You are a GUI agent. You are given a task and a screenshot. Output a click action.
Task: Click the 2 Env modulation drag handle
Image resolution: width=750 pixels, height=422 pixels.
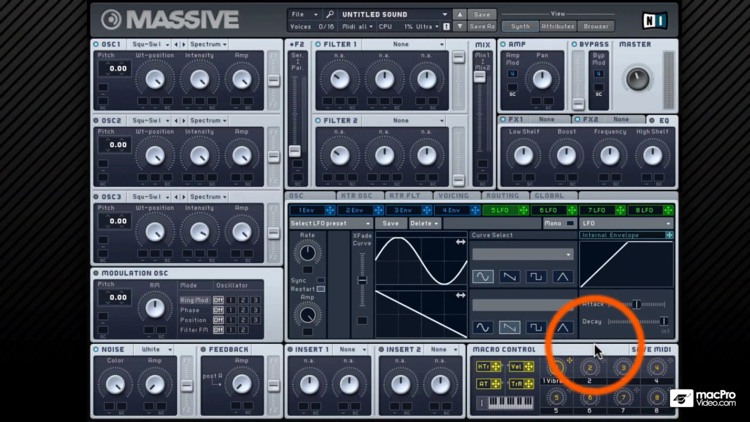378,210
